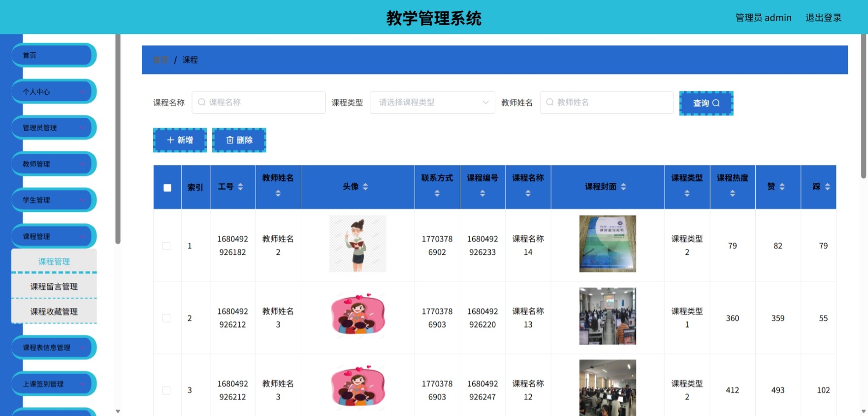Expand the 课程表信息管理 sidebar menu
The height and width of the screenshot is (416, 868).
(x=53, y=347)
